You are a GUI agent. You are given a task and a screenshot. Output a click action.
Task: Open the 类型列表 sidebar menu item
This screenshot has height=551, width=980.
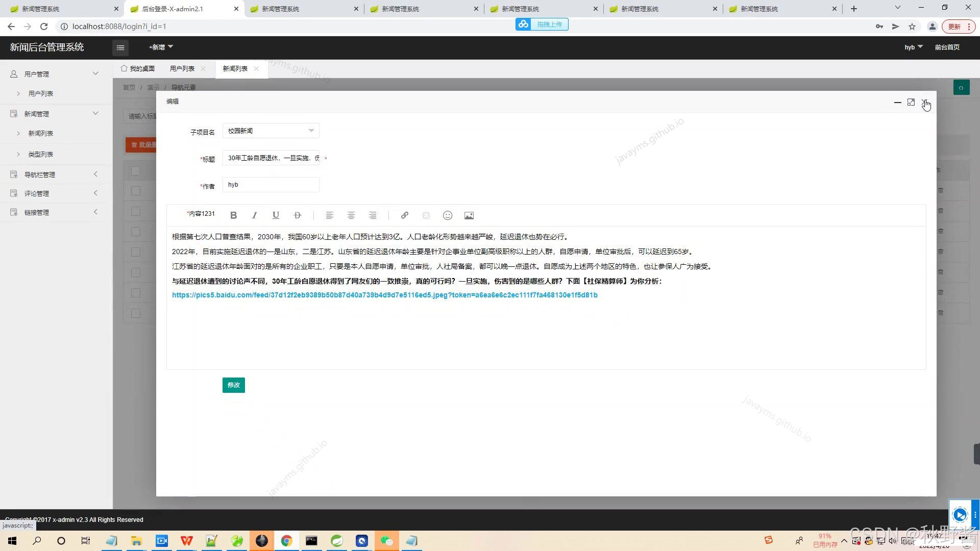(x=41, y=154)
